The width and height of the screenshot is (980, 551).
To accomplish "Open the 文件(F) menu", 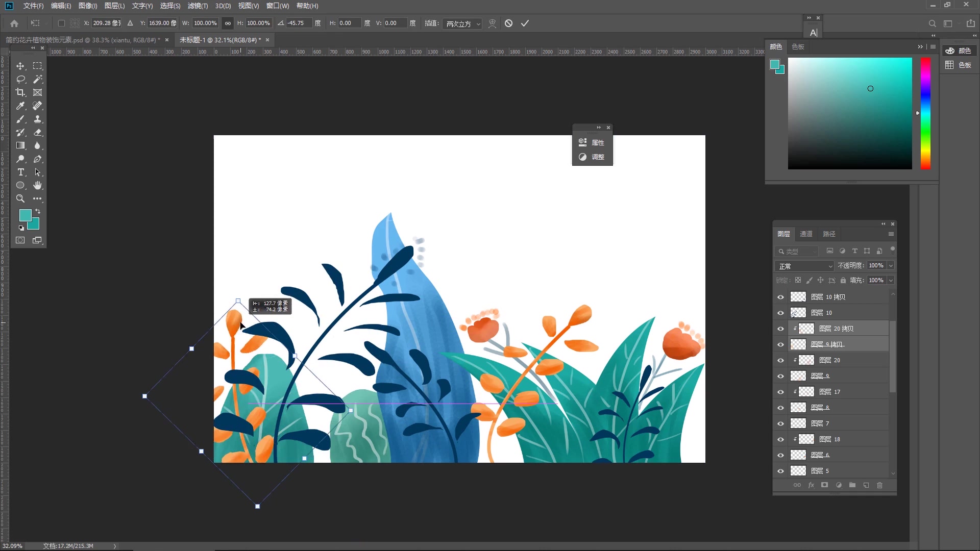I will 33,6.
